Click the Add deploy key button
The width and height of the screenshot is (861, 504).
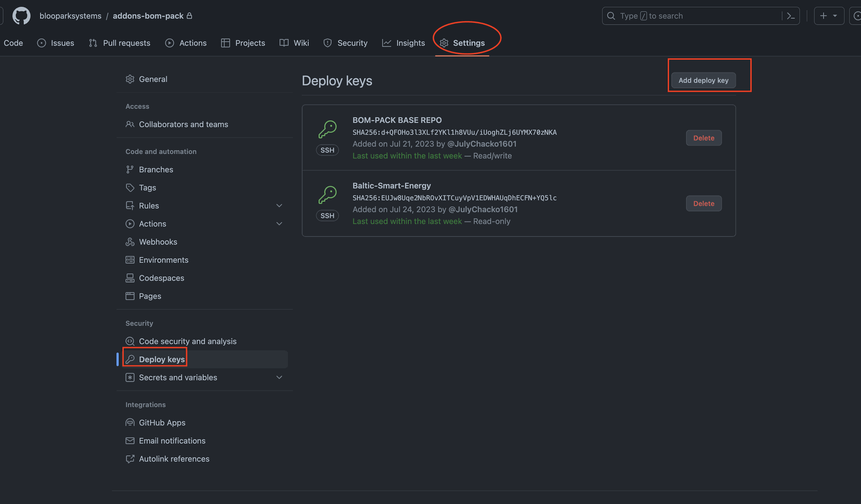pyautogui.click(x=703, y=81)
